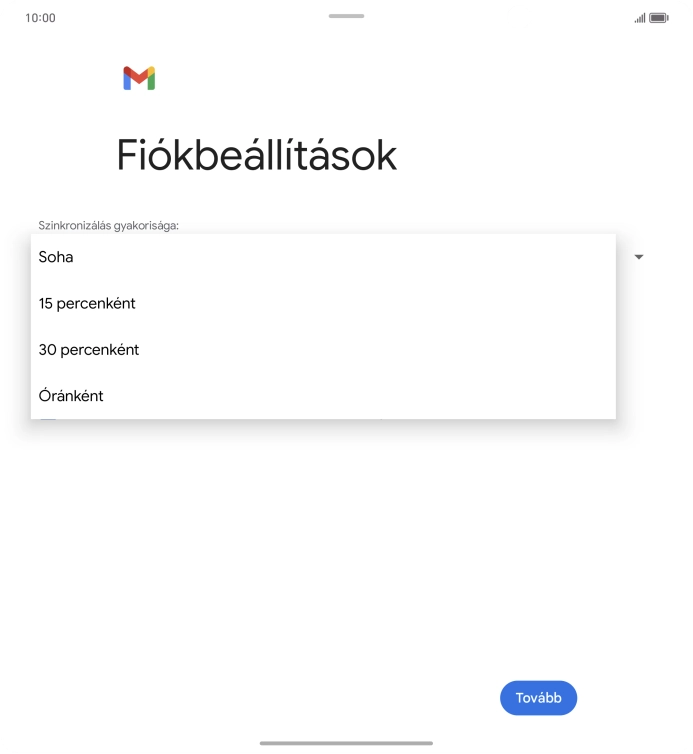693x754 pixels.
Task: Click the Gmail logo icon
Action: click(x=139, y=79)
